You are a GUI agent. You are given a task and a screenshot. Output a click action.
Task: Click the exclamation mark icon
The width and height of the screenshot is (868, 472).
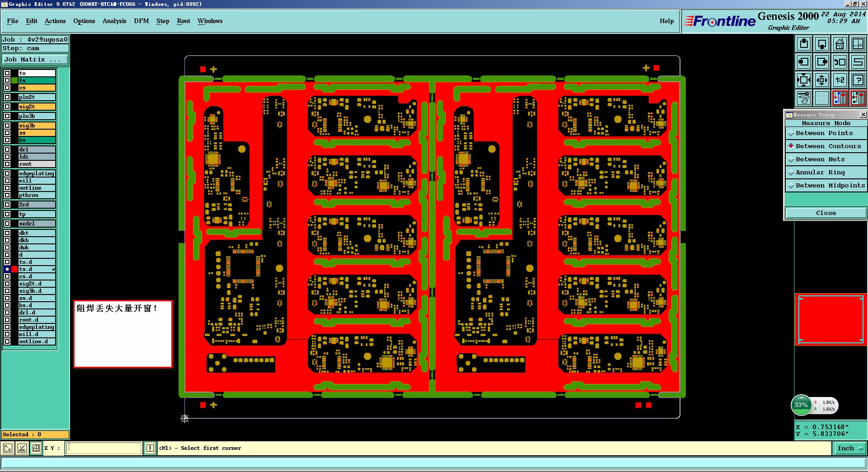click(150, 448)
